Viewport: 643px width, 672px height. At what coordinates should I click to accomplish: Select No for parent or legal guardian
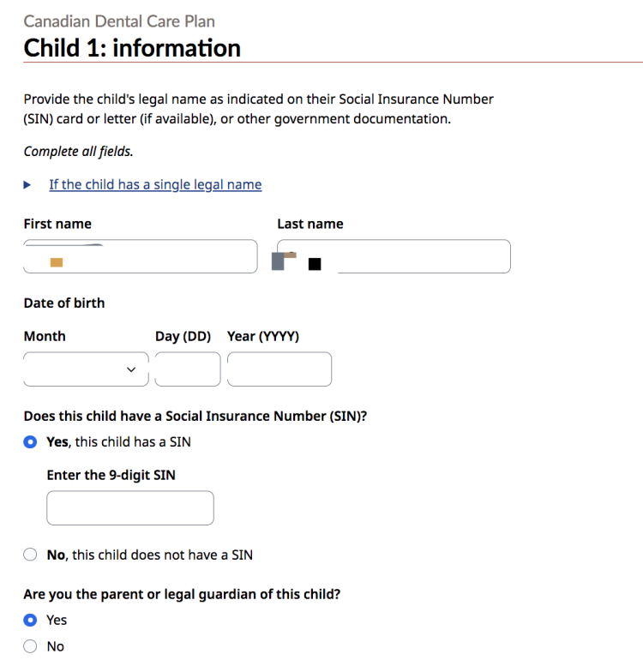(31, 646)
